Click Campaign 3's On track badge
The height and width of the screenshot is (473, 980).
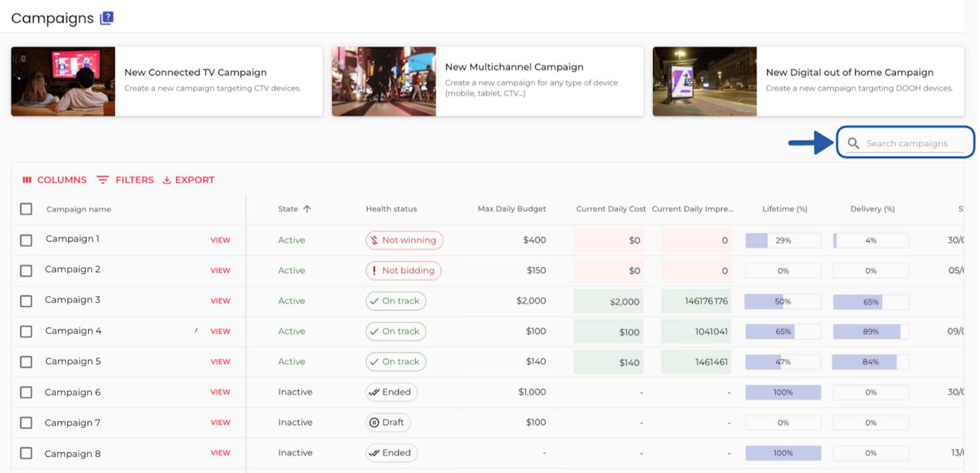[x=396, y=301]
